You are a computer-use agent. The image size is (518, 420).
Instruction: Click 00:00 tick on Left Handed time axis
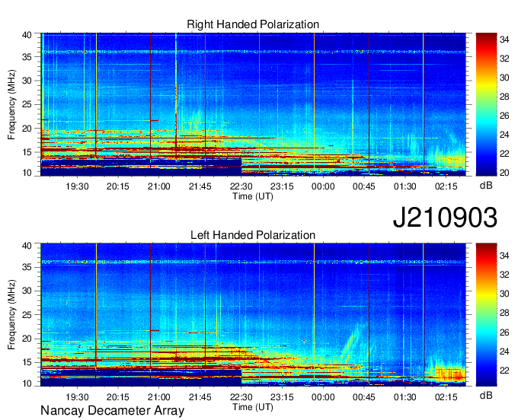(323, 397)
